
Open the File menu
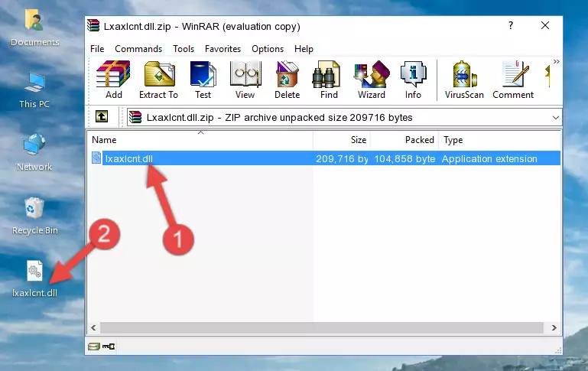[97, 49]
